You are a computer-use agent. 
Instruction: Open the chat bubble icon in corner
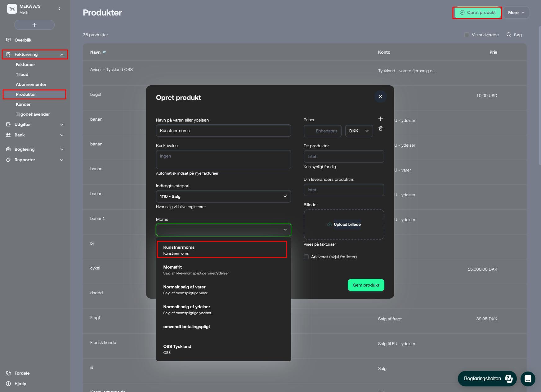click(528, 379)
